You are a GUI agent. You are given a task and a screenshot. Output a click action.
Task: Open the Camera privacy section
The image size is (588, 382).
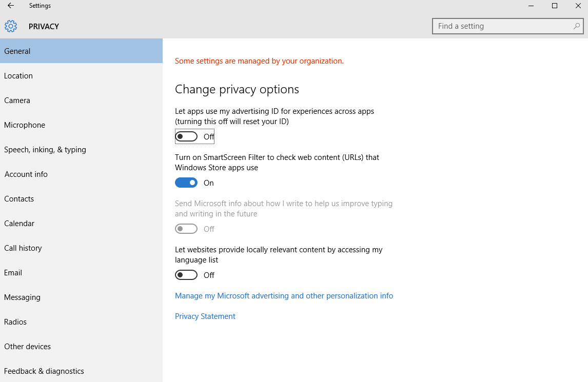(17, 100)
